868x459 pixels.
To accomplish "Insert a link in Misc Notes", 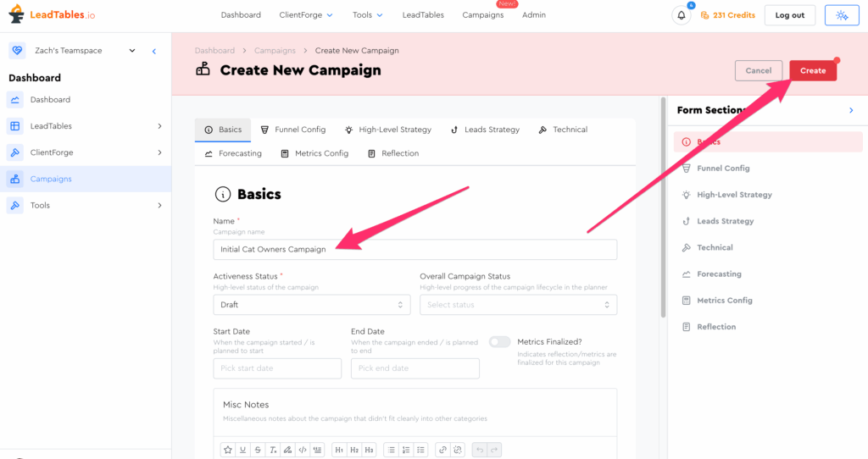I will coord(442,450).
